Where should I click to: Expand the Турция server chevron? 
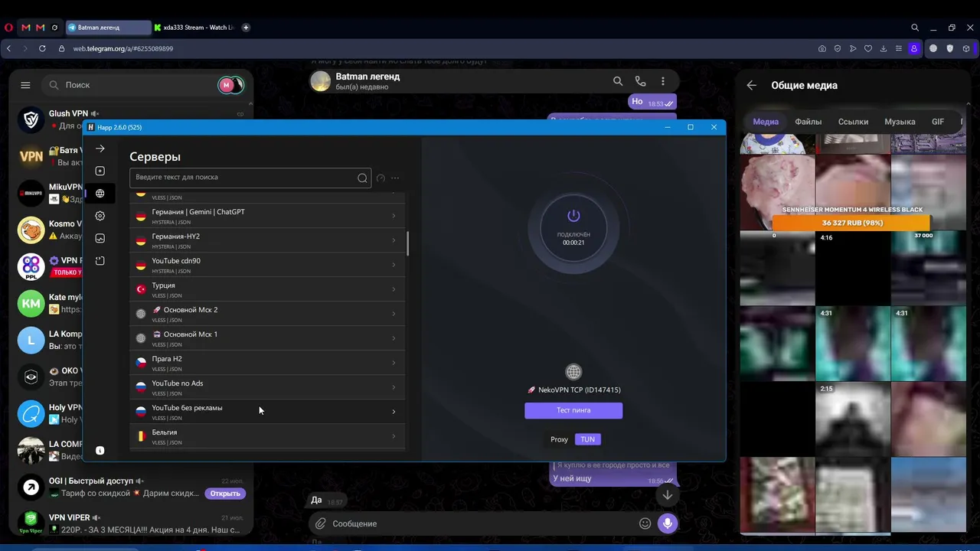[394, 289]
